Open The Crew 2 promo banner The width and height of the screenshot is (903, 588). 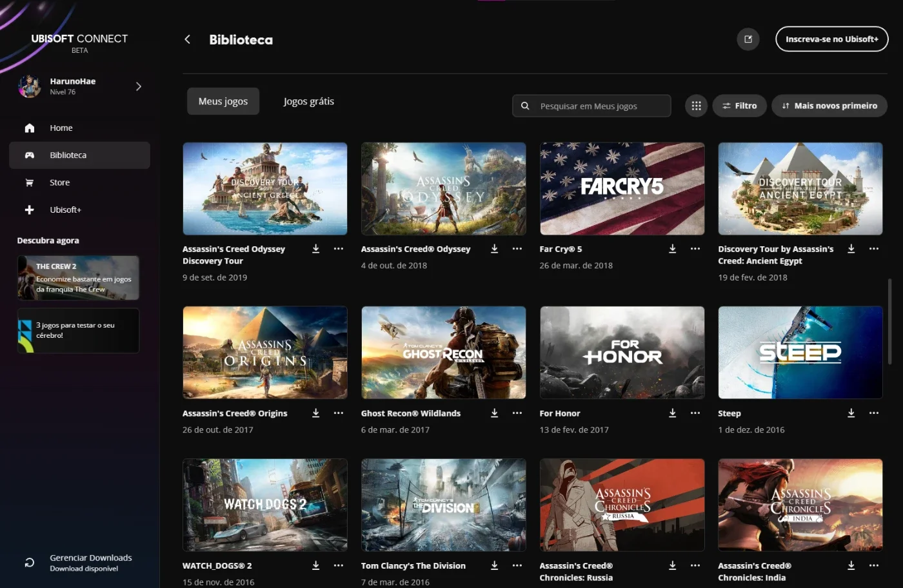click(x=78, y=278)
